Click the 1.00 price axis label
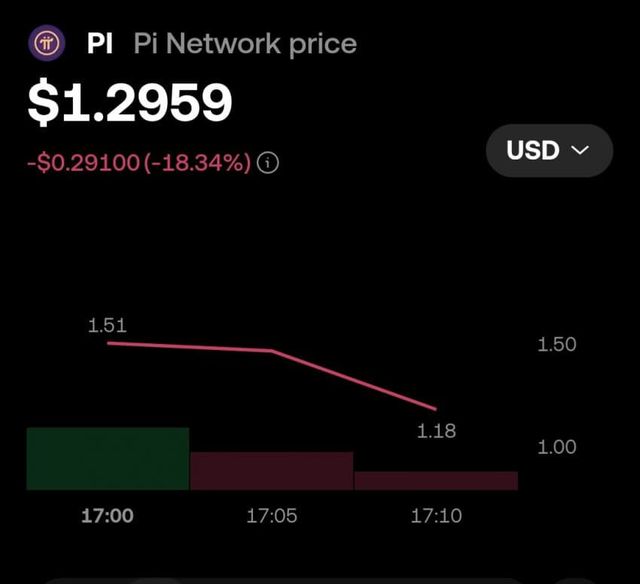The height and width of the screenshot is (584, 640). tap(557, 447)
